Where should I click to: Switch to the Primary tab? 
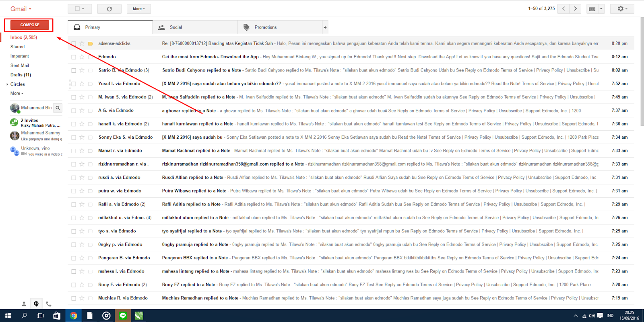pyautogui.click(x=110, y=27)
